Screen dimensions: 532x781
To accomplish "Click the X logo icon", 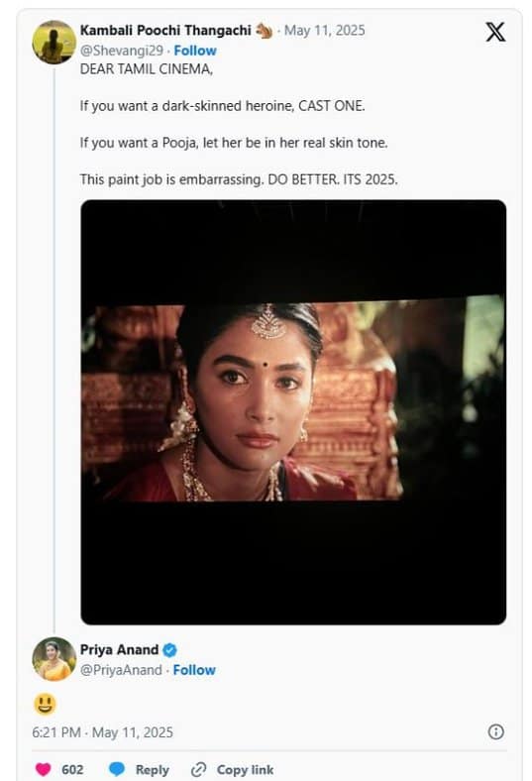I will pos(495,32).
